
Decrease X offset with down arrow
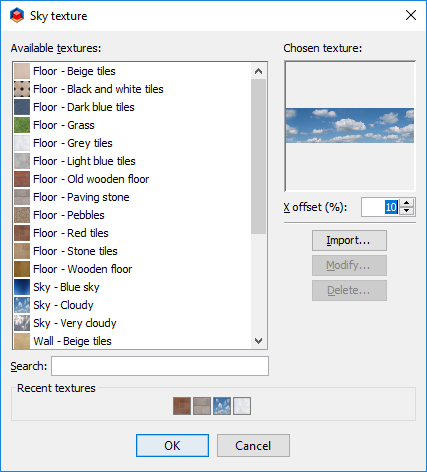tap(406, 211)
